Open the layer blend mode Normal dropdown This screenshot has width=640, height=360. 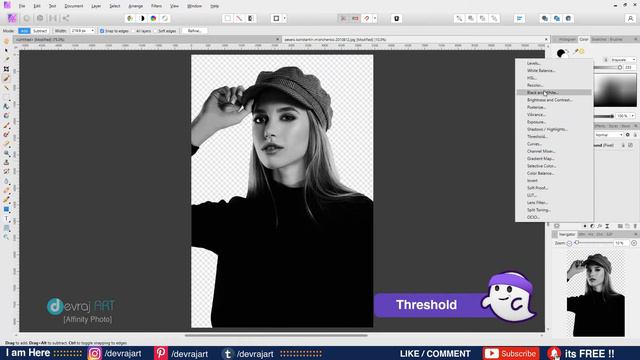point(609,135)
